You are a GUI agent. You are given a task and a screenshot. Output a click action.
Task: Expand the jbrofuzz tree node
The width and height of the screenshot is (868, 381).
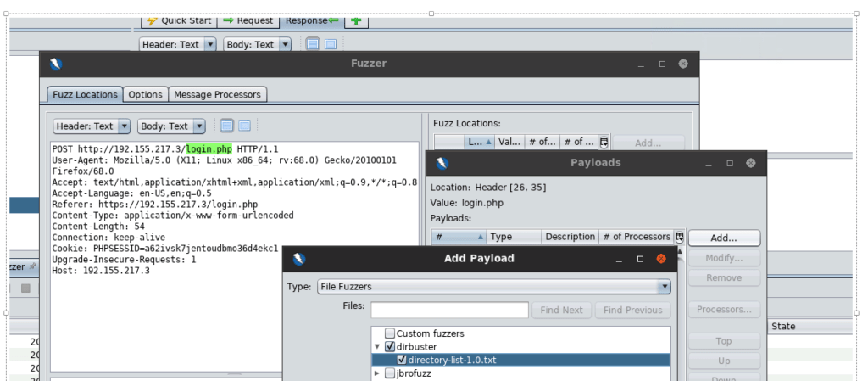tap(377, 373)
